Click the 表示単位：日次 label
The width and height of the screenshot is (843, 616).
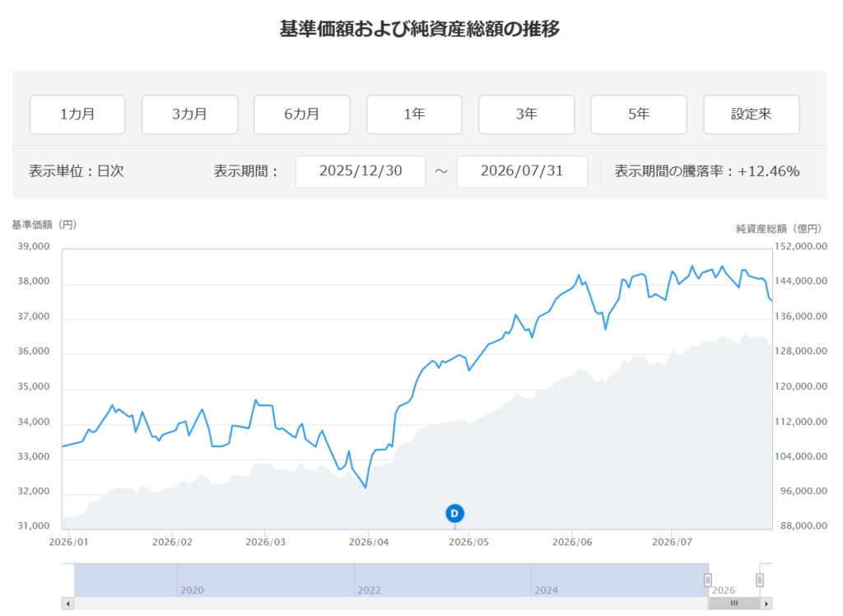[77, 171]
